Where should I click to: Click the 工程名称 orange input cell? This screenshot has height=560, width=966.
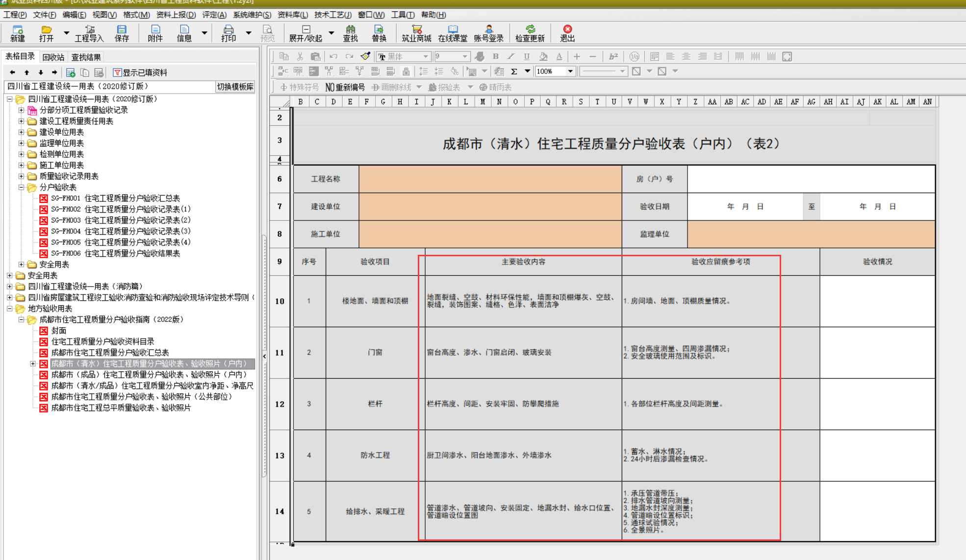point(490,179)
